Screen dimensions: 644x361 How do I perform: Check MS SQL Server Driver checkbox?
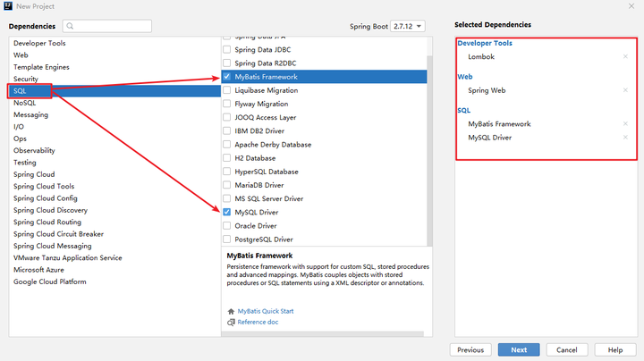226,198
